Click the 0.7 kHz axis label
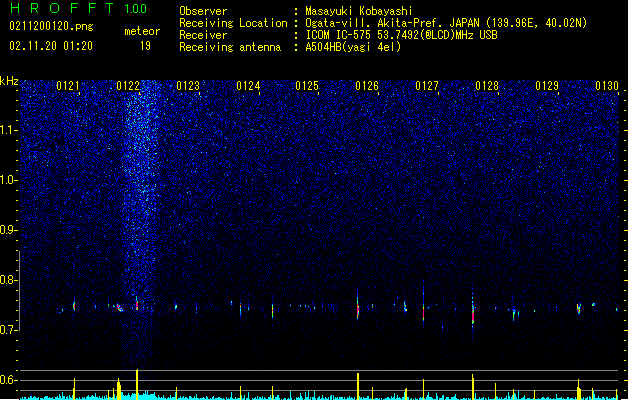 pos(9,330)
